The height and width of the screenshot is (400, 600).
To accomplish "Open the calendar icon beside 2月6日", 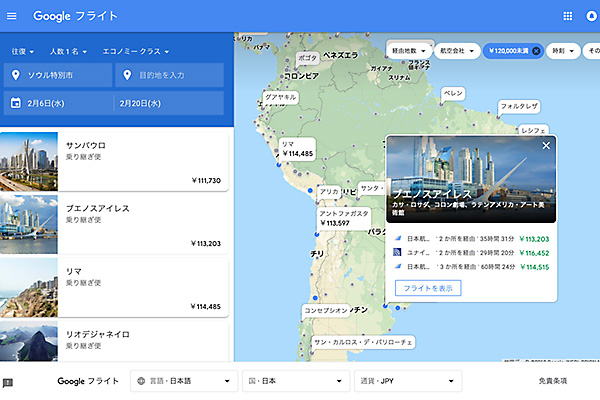I will pyautogui.click(x=16, y=103).
